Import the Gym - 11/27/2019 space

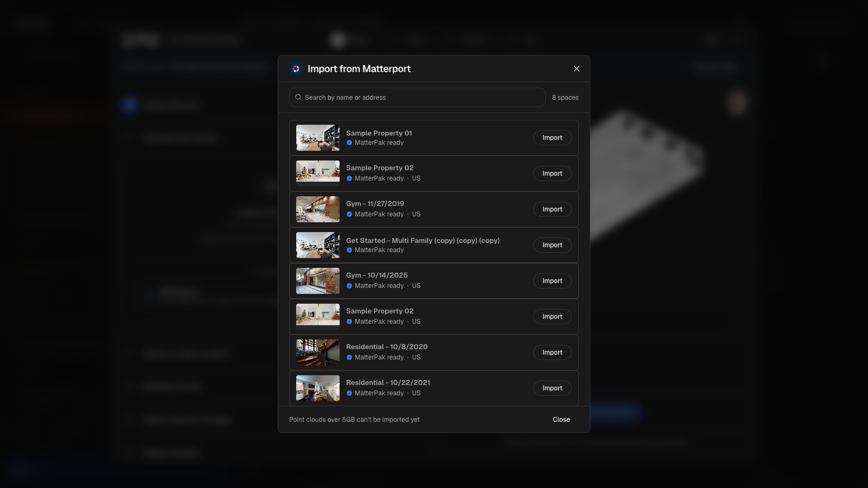click(x=552, y=209)
